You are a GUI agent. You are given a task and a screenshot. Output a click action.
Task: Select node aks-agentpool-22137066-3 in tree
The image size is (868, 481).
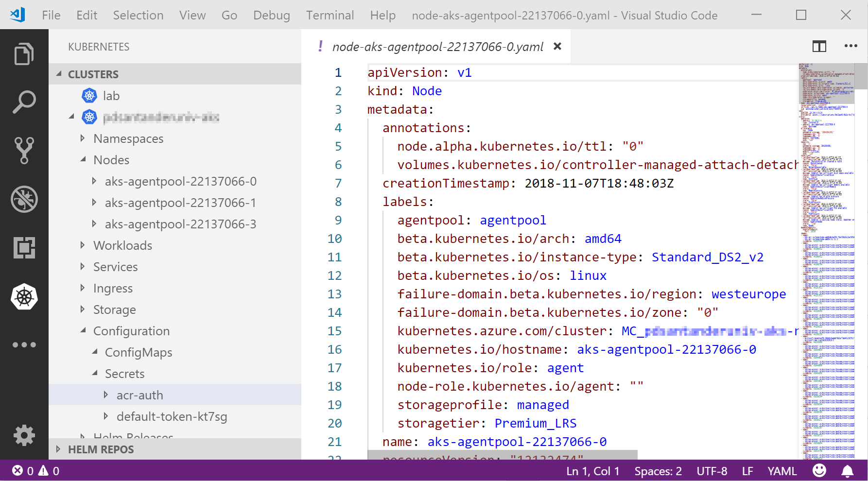coord(181,224)
